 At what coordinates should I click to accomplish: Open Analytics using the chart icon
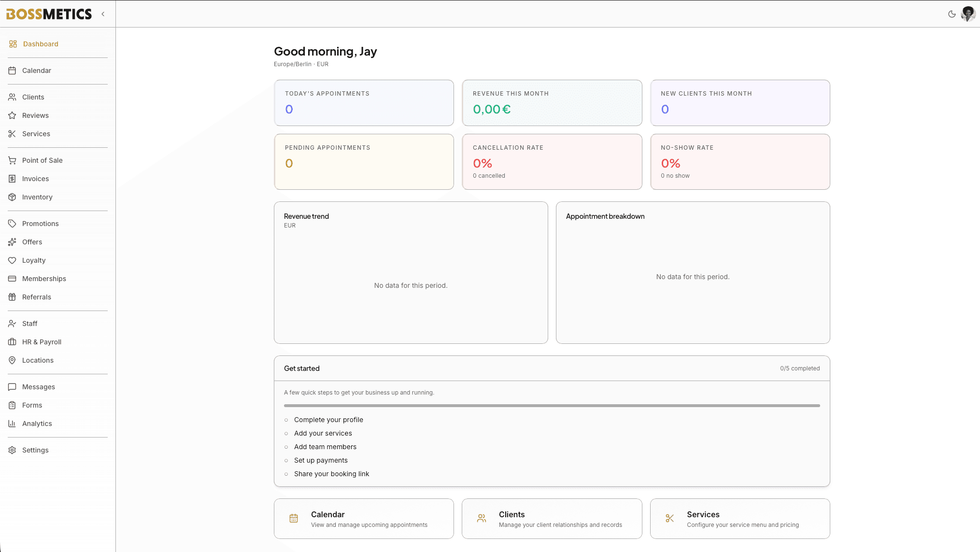coord(12,424)
